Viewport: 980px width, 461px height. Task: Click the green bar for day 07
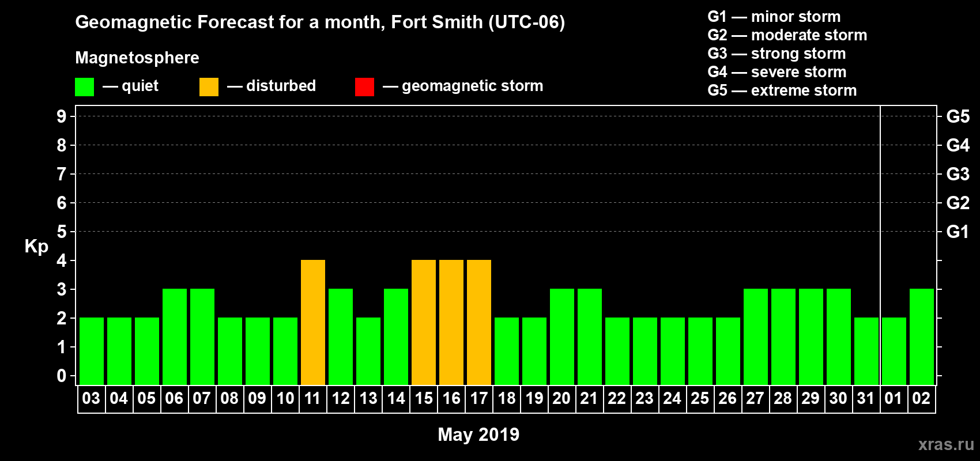coord(202,337)
